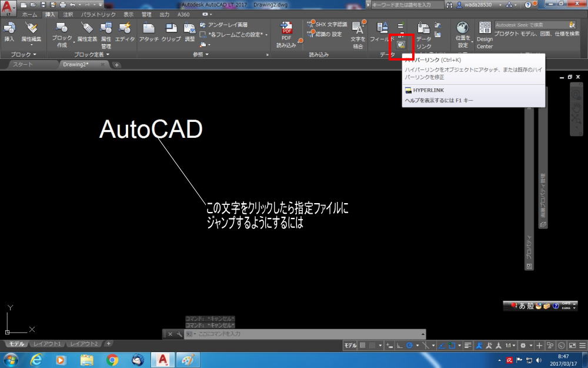Expand the ブロック定義 panel dropdown
Image resolution: width=588 pixels, height=368 pixels.
coord(92,54)
